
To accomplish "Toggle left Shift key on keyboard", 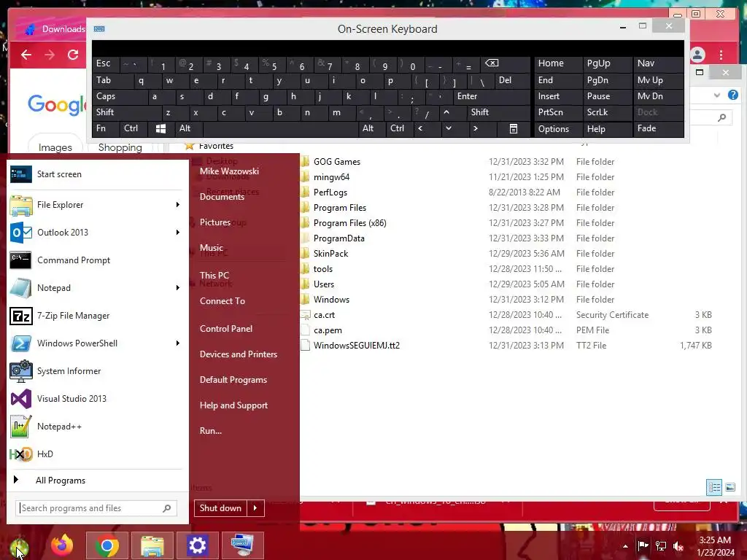I will [127, 112].
